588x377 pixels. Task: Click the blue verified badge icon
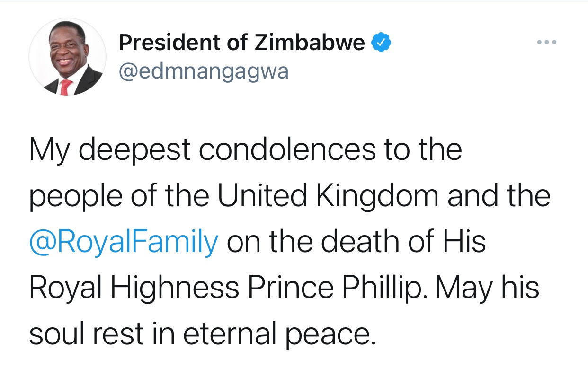point(381,43)
